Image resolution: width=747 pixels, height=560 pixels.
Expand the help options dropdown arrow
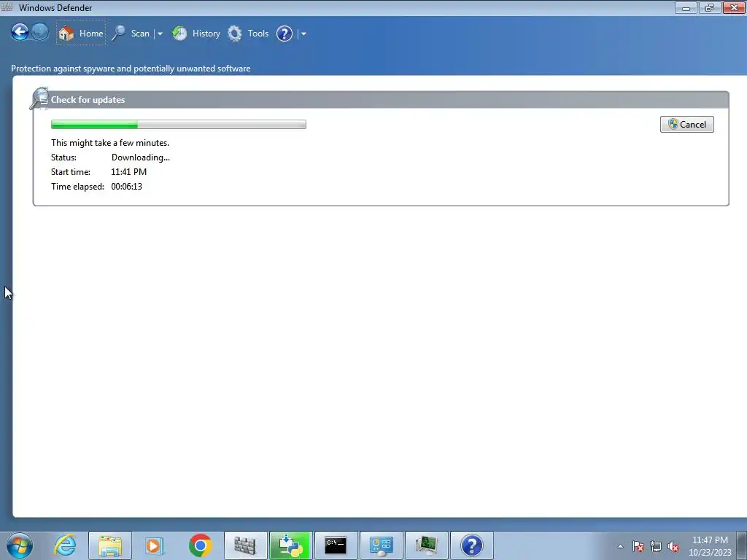[303, 34]
